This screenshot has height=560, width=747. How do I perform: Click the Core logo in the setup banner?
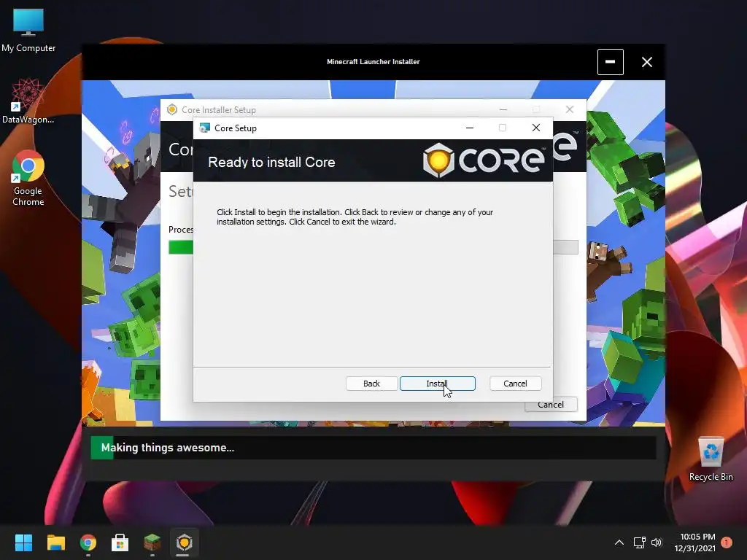tap(484, 160)
